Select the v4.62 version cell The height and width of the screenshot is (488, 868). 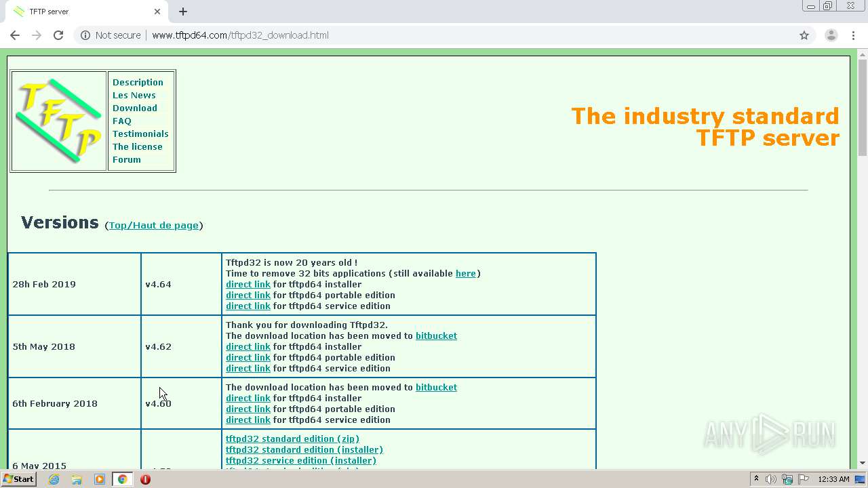tap(181, 346)
